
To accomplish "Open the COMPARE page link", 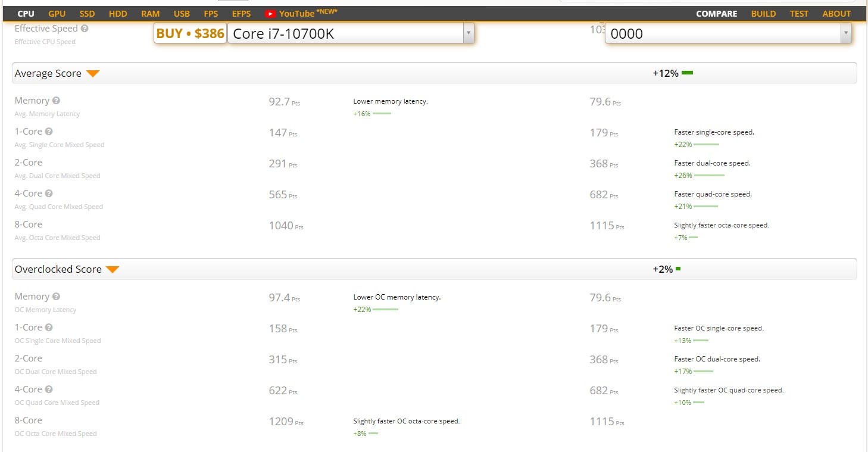I will pyautogui.click(x=716, y=14).
